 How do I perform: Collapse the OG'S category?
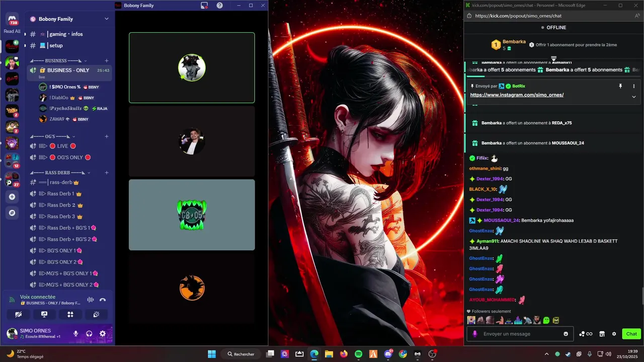coord(53,136)
